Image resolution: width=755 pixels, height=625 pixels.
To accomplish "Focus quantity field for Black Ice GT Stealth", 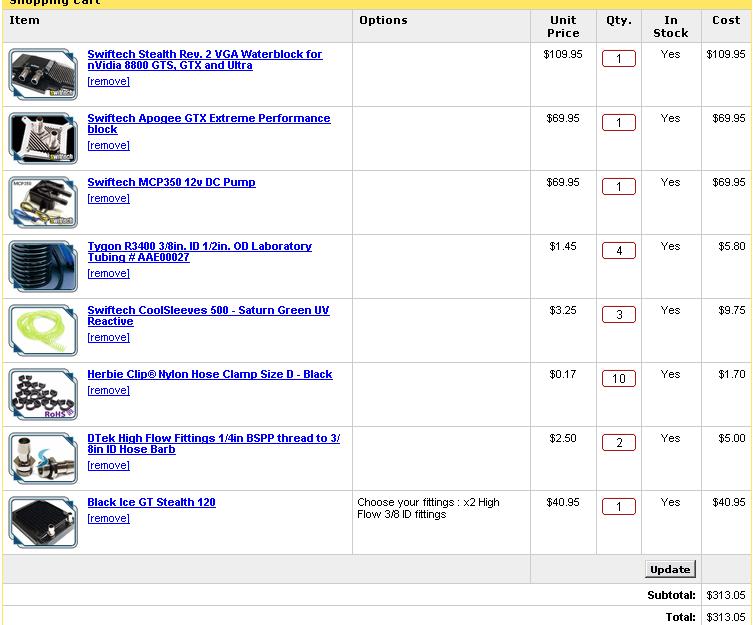I will (619, 507).
